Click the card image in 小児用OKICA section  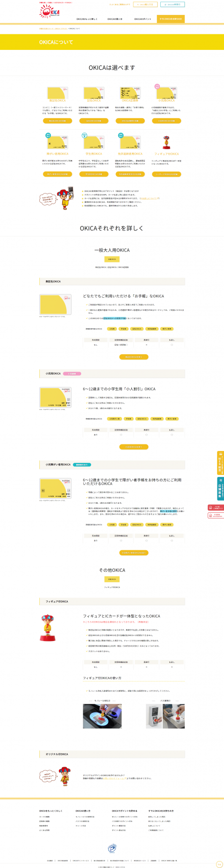point(55,397)
